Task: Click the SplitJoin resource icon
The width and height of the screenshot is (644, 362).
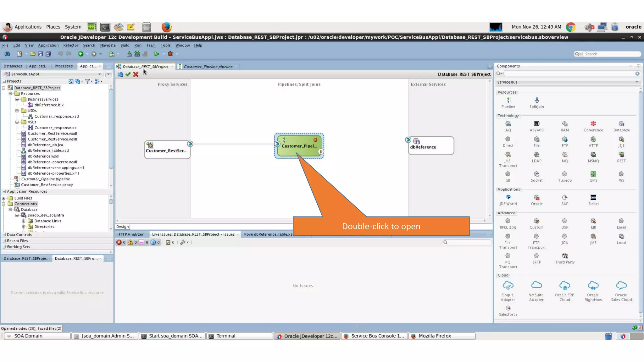Action: [536, 101]
